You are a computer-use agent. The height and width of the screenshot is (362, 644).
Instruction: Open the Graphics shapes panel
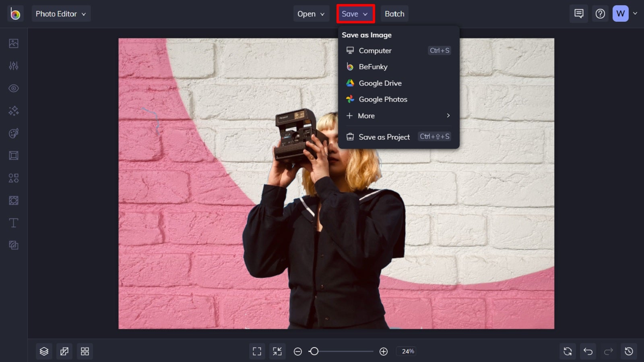tap(13, 178)
